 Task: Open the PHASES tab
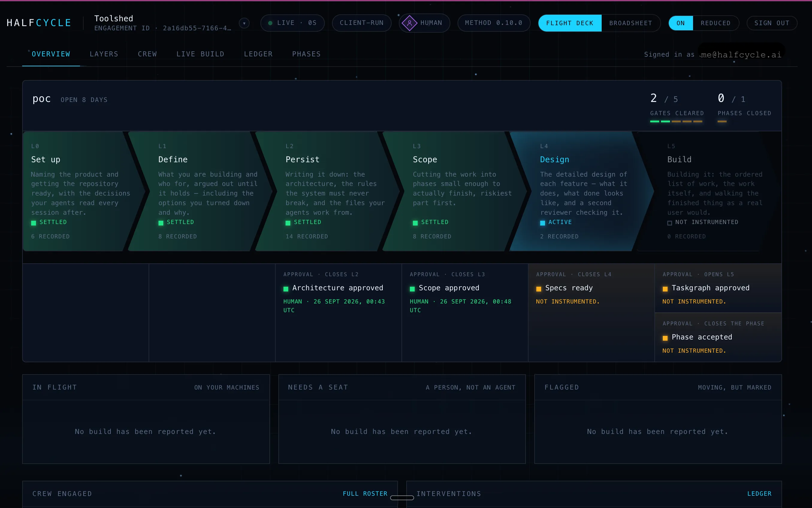tap(307, 54)
